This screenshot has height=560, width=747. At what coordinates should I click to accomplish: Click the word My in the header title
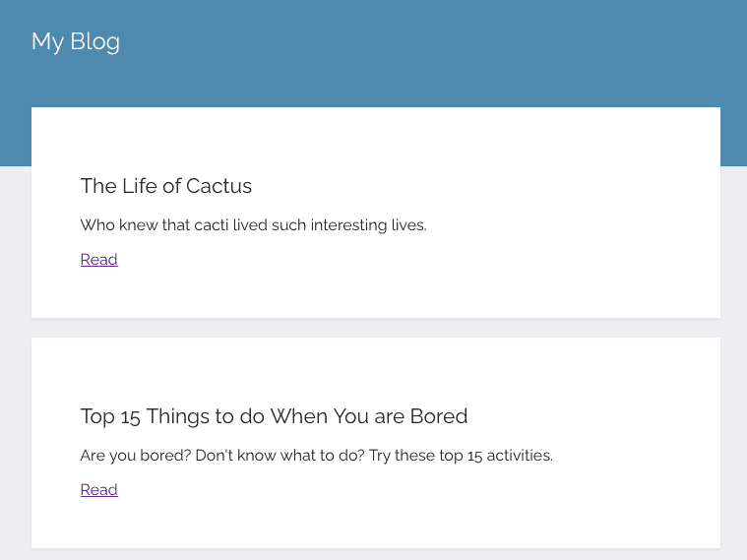tap(47, 41)
